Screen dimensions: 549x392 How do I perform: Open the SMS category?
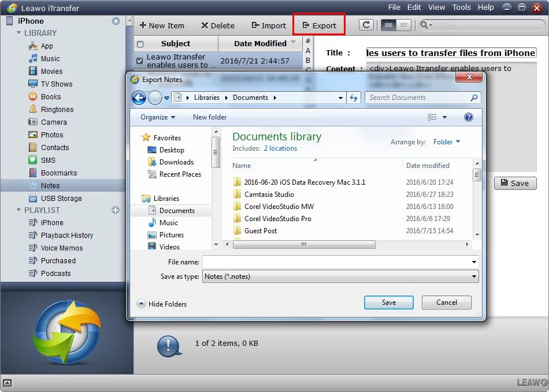point(48,160)
